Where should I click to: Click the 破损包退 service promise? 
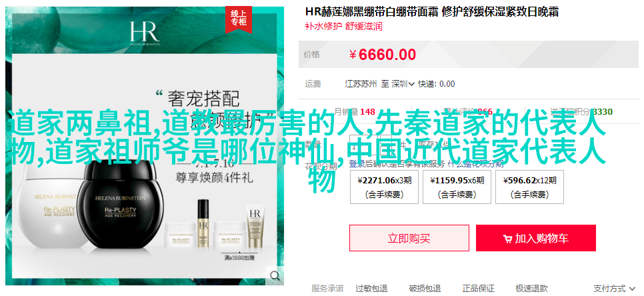(x=425, y=289)
